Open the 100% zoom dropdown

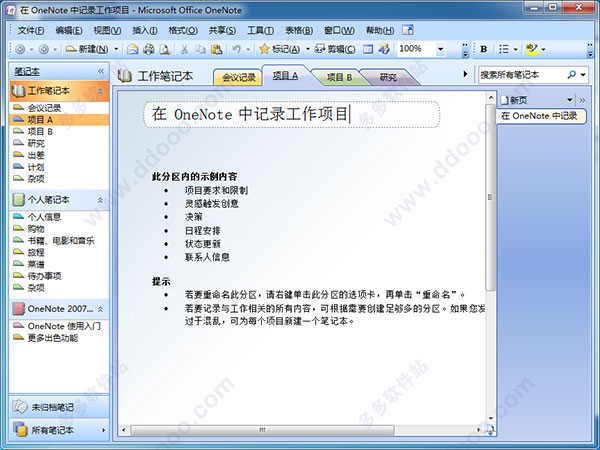point(440,49)
